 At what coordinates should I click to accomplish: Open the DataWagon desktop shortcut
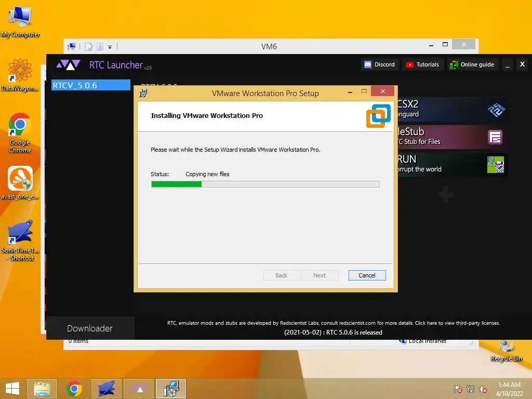(20, 75)
